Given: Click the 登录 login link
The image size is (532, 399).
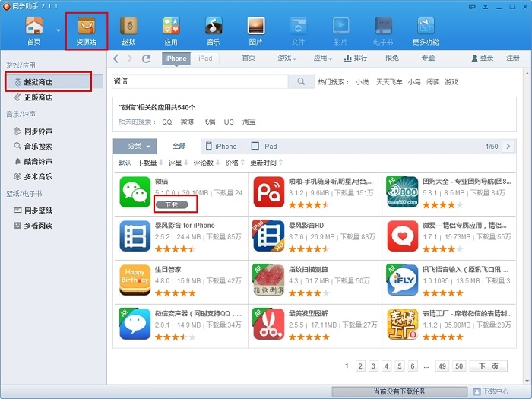Looking at the screenshot, I should (x=482, y=58).
